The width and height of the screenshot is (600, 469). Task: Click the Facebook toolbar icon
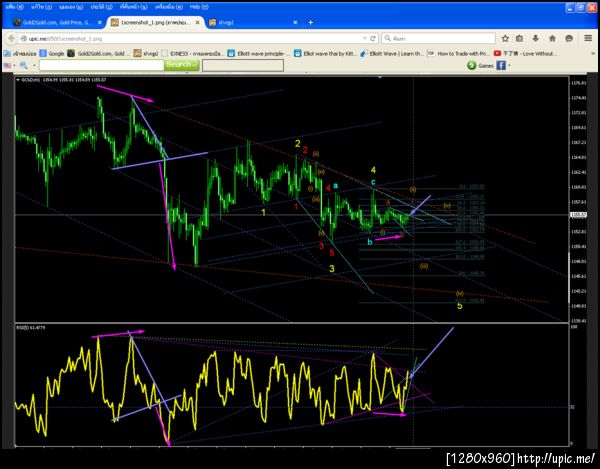(501, 65)
